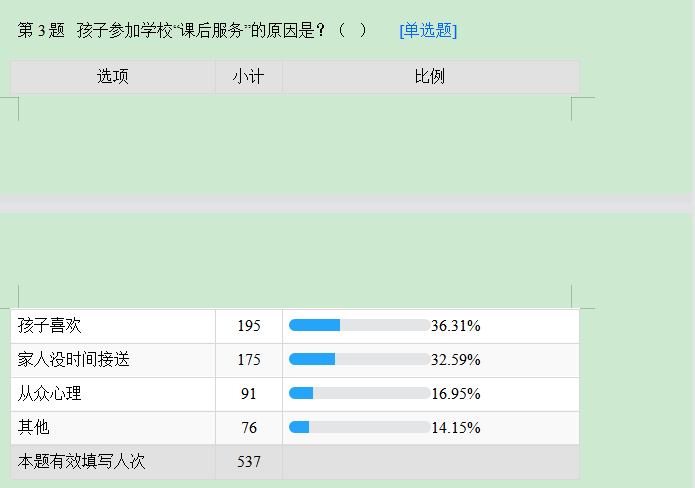Click the 36.31% progress bar
Viewport: 695px width, 488px height.
[359, 325]
